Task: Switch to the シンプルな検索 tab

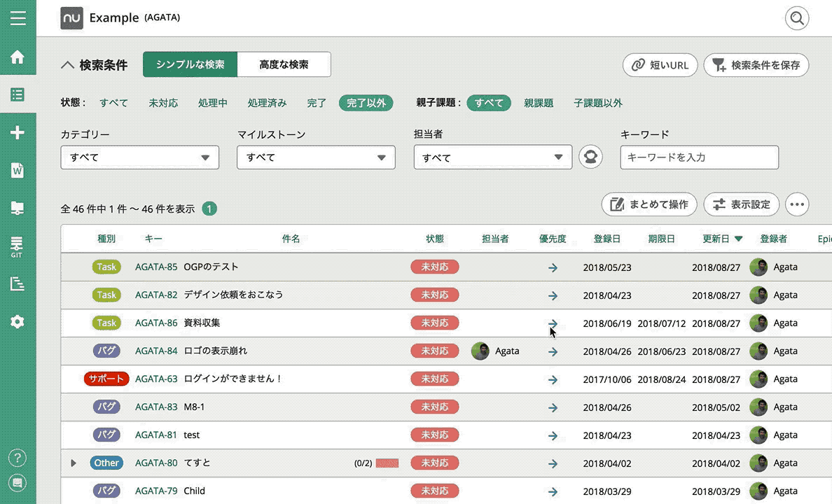Action: (x=190, y=64)
